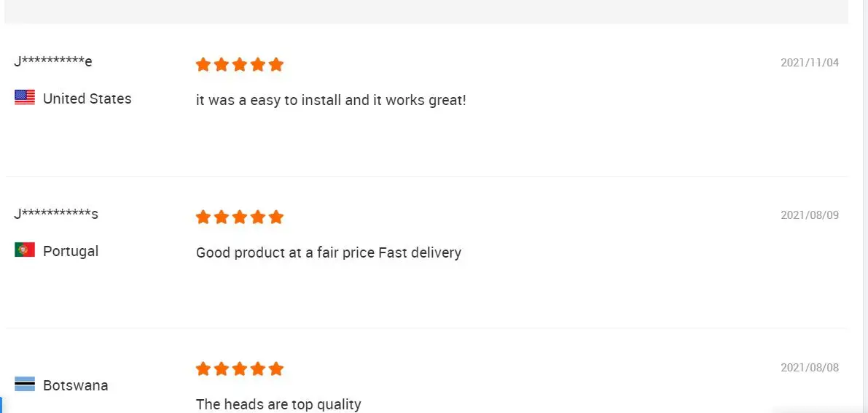This screenshot has width=868, height=413.
Task: Click the first star of the 2021/11/04 review
Action: [x=203, y=64]
